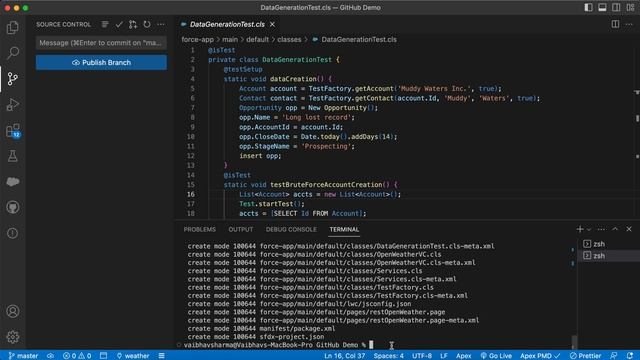
Task: Click the default breadcrumb segment
Action: tap(258, 40)
